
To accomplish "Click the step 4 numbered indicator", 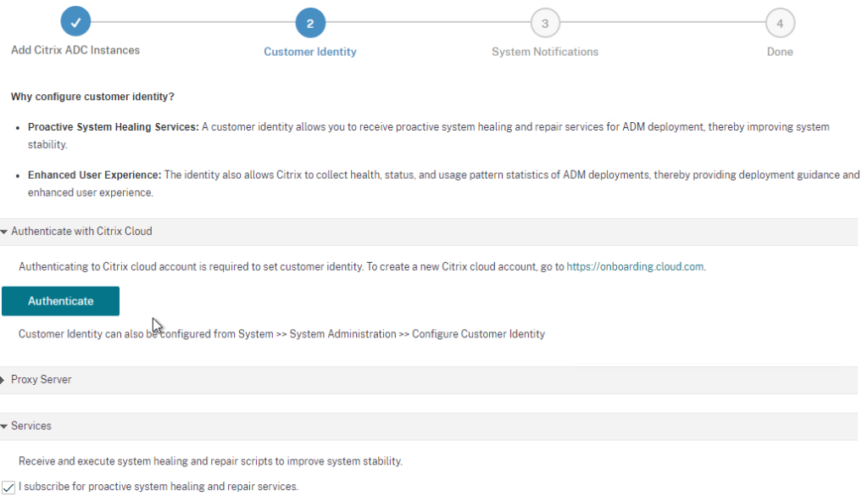I will pyautogui.click(x=780, y=24).
